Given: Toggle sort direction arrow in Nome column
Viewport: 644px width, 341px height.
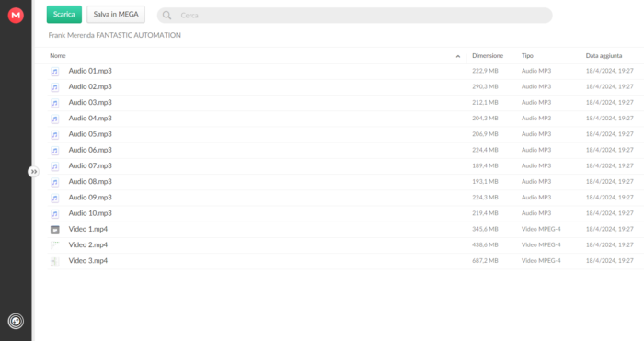Looking at the screenshot, I should [458, 56].
